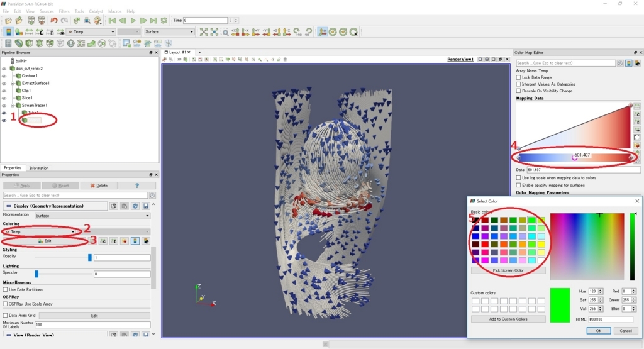Open the Catalyst menu
This screenshot has width=644, height=349.
pos(96,11)
